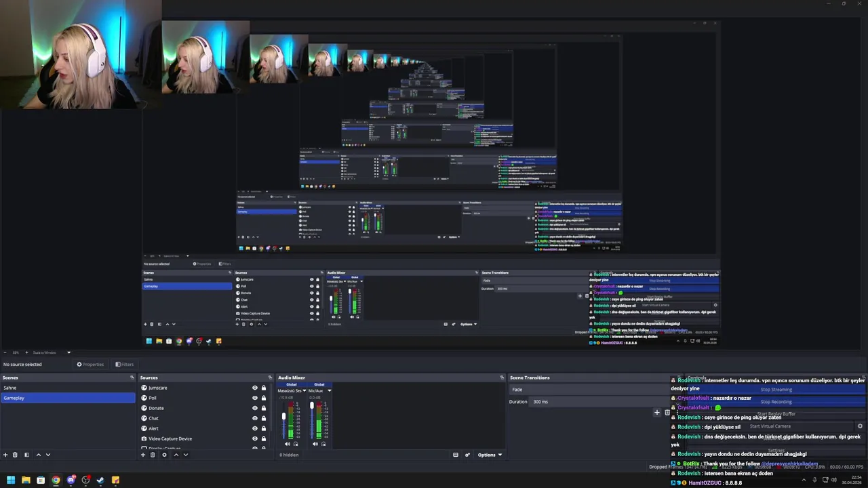868x488 pixels.
Task: Move scene up arrow in Scenes toolbar
Action: [x=38, y=455]
